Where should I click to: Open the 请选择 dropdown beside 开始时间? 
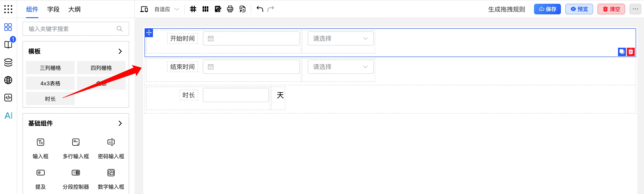coord(341,39)
